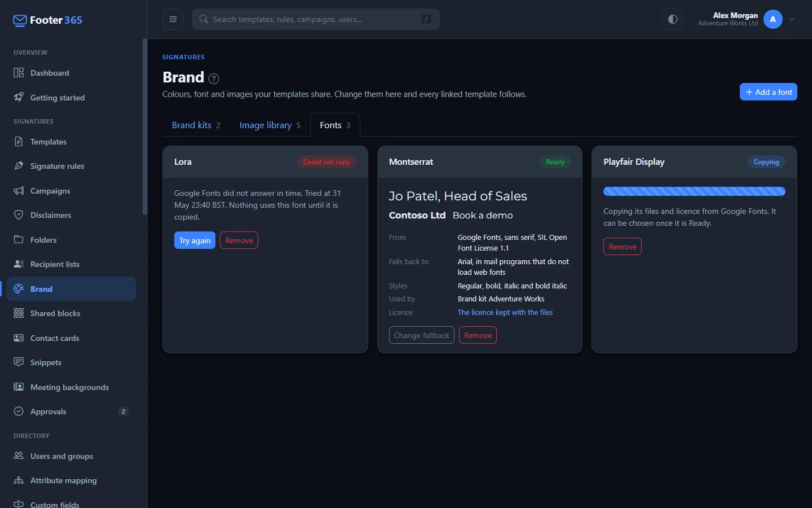The height and width of the screenshot is (508, 812).
Task: Click the Ready status badge on the Montserrat card
Action: pos(555,162)
